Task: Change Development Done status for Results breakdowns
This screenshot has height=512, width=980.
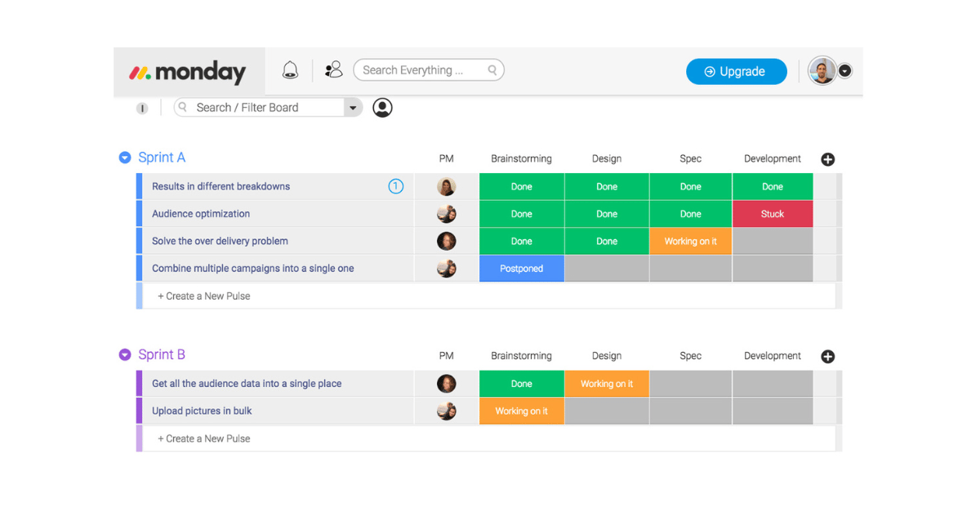Action: coord(773,186)
